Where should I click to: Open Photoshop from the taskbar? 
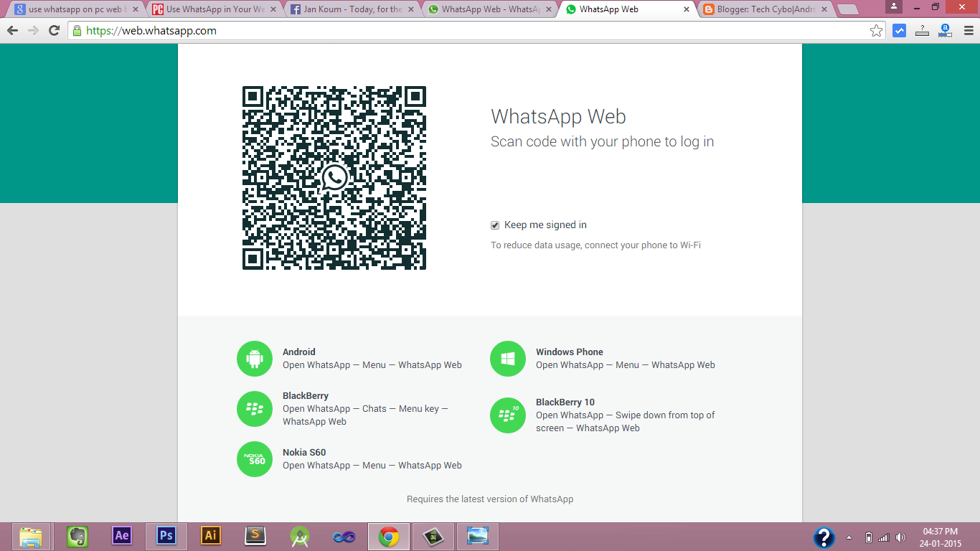coord(166,536)
